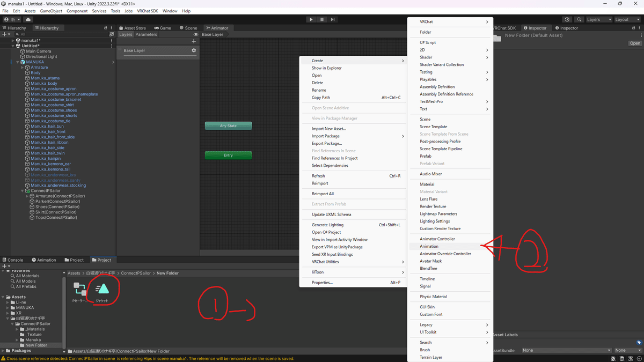Select Skirt(ConnectPSailor) object
Viewport: 644px width, 362px height.
pos(56,212)
